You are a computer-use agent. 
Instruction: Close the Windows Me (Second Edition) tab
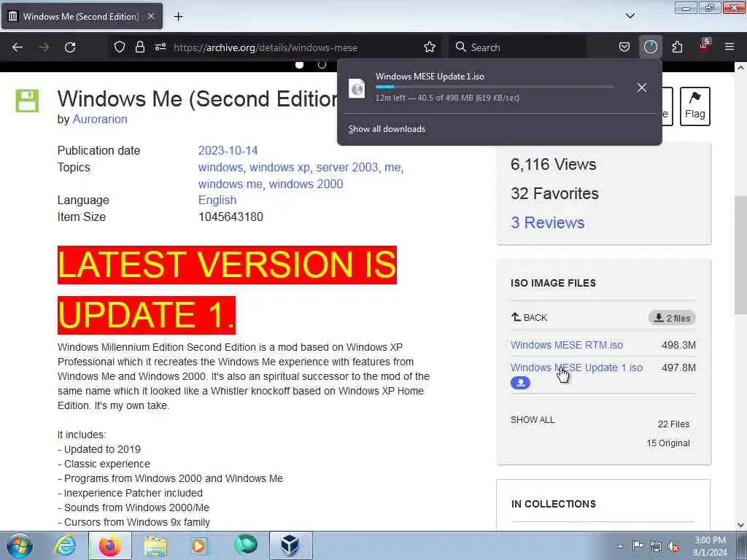tap(150, 16)
